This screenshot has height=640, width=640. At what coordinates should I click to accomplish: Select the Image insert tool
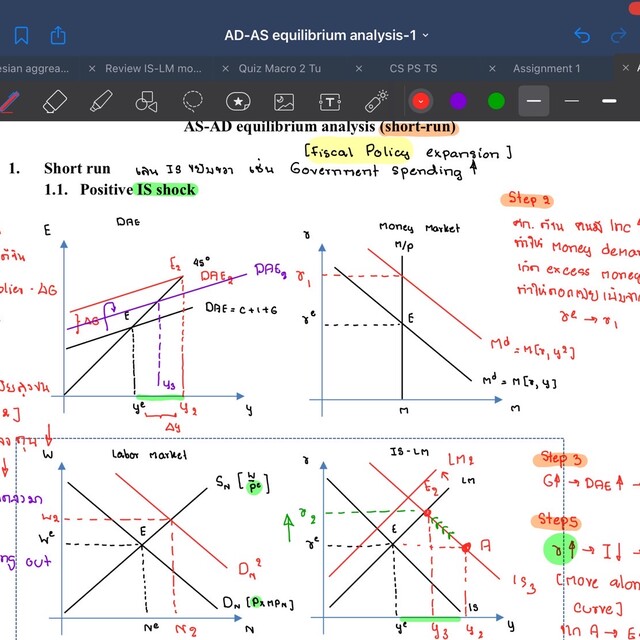click(x=284, y=101)
